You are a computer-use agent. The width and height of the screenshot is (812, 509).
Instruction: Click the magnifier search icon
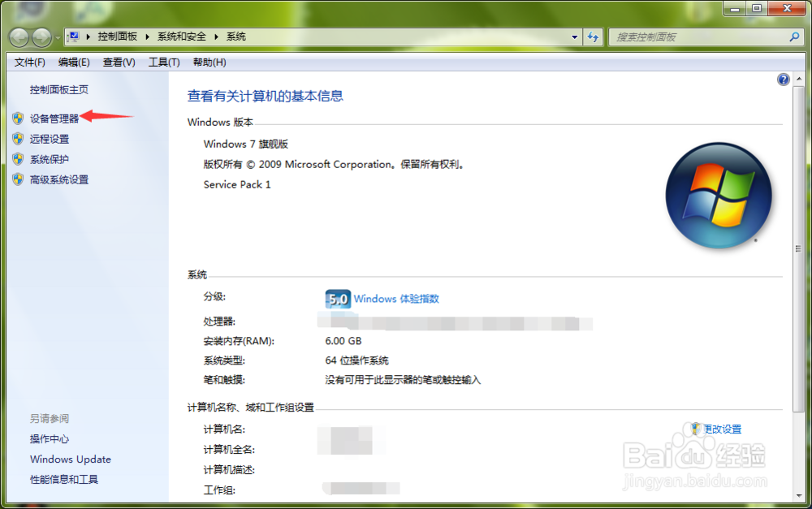[x=794, y=37]
